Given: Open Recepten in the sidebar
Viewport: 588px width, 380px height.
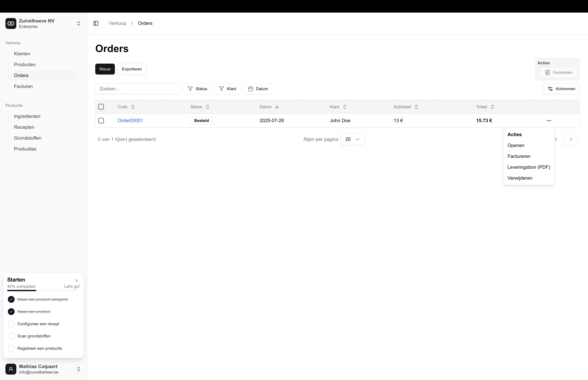Looking at the screenshot, I should tap(43, 127).
